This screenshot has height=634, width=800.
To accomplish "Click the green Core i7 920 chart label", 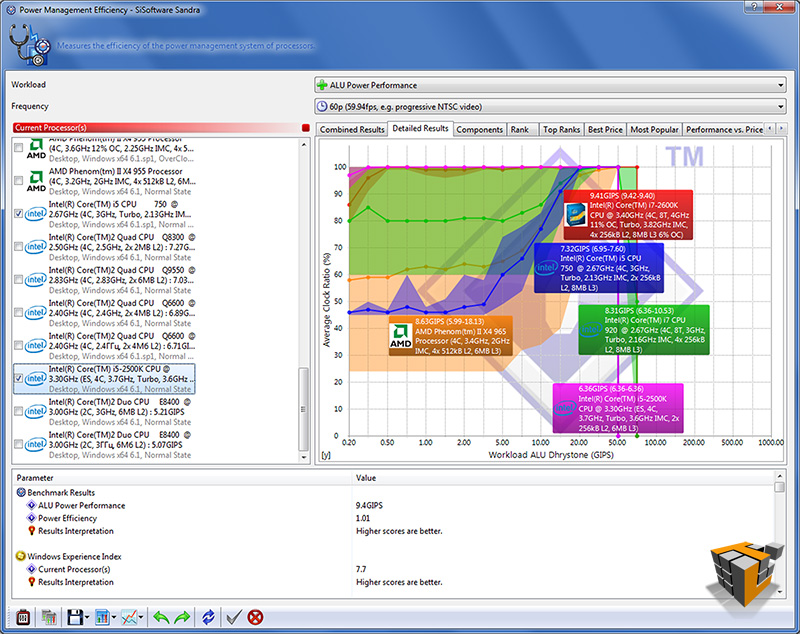I will tap(644, 330).
